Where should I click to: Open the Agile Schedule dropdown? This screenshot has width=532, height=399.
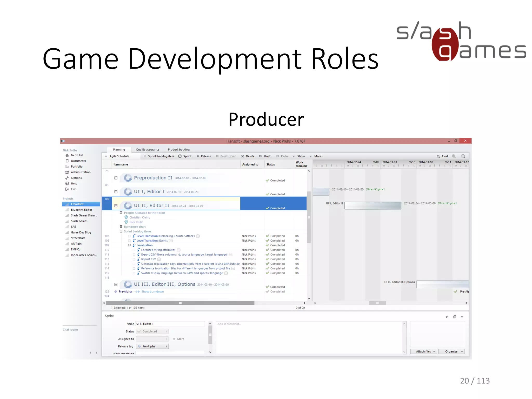(117, 156)
